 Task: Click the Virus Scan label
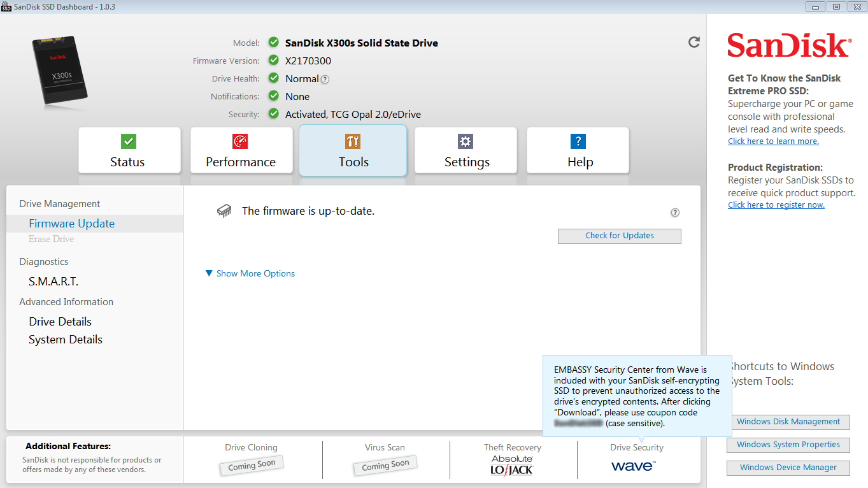pos(385,447)
